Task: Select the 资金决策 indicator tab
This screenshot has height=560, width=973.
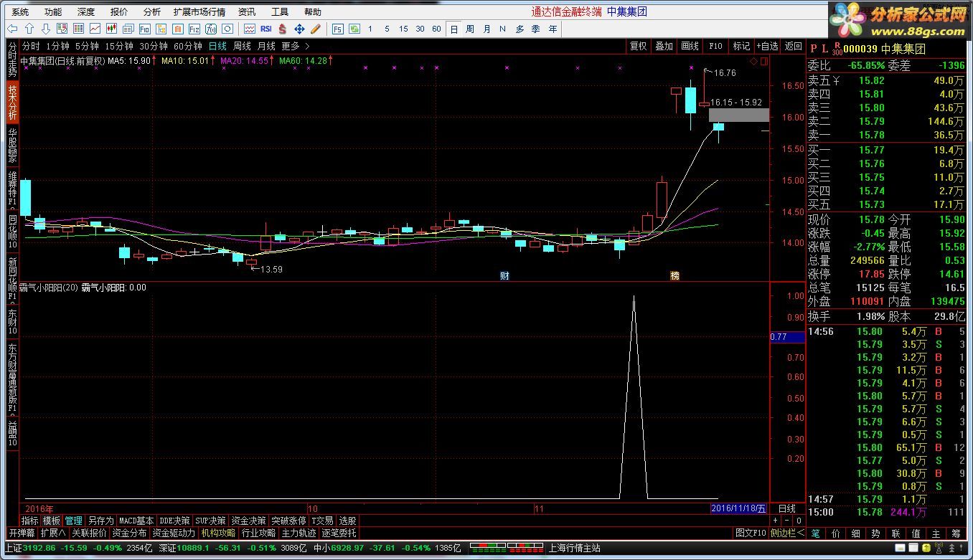Action: tap(248, 521)
